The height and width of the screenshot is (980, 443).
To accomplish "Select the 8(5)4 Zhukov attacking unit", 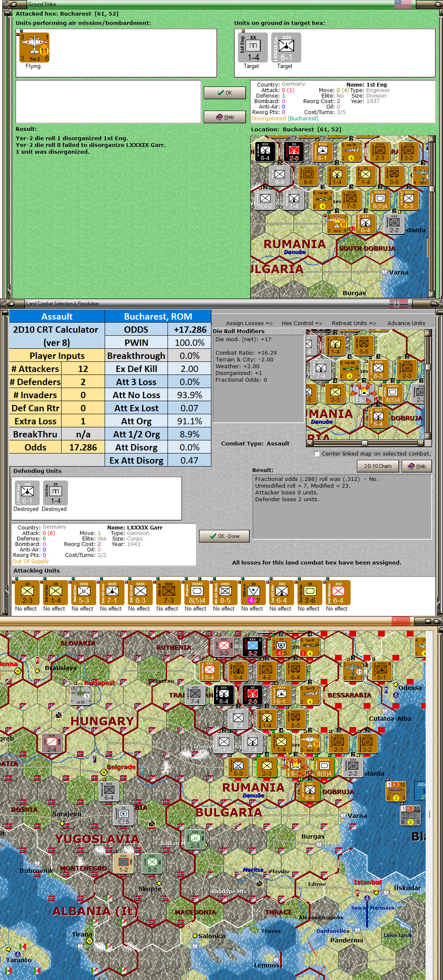I will tap(197, 592).
